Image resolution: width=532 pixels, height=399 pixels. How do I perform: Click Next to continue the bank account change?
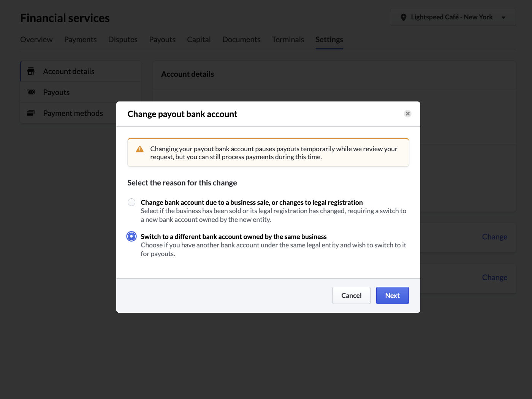[x=392, y=295]
